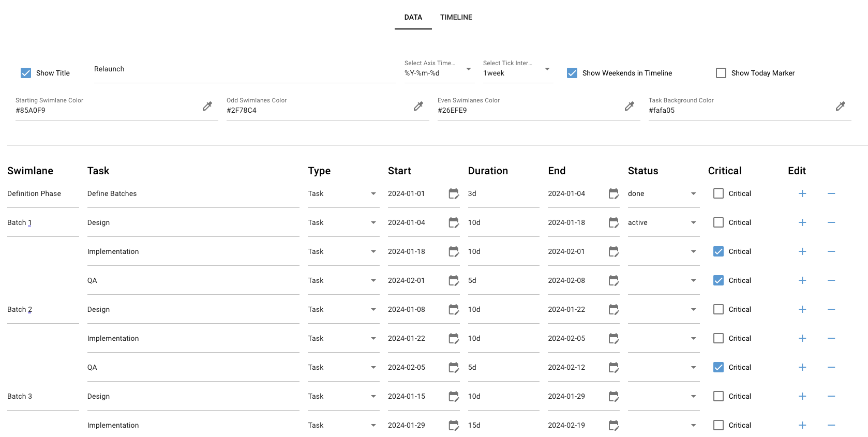This screenshot has width=868, height=437.
Task: Edit the 15d duration field
Action: click(x=504, y=426)
